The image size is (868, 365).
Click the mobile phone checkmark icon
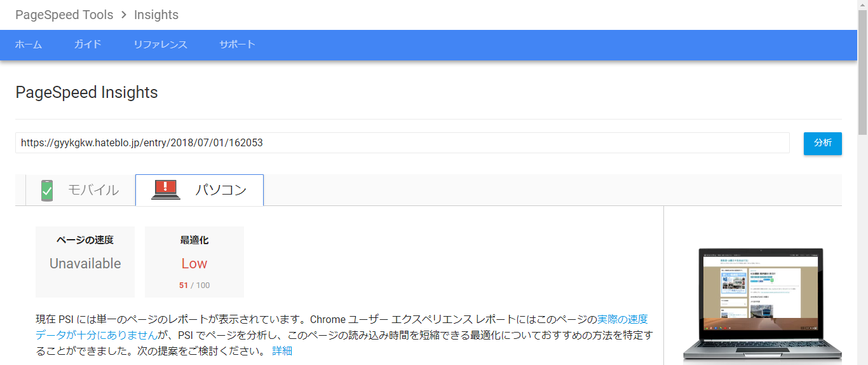coord(47,190)
